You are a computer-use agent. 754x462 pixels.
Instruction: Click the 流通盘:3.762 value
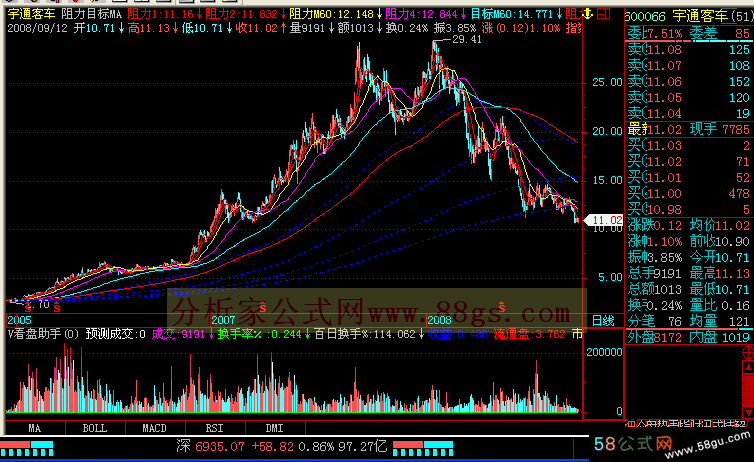point(529,334)
